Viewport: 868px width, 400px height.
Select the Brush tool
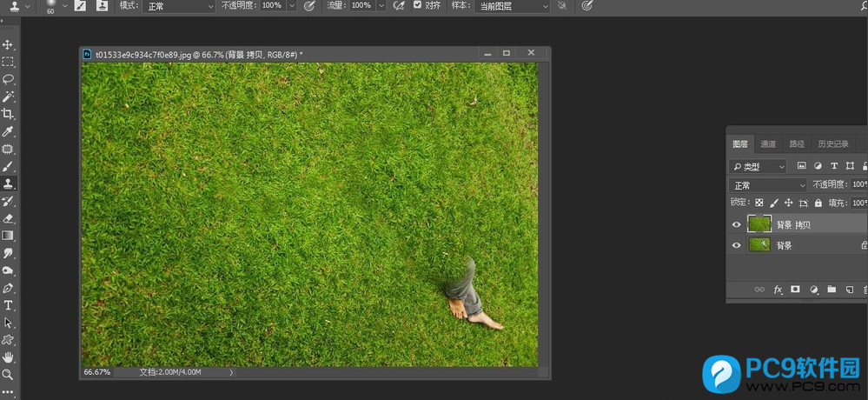[x=8, y=165]
